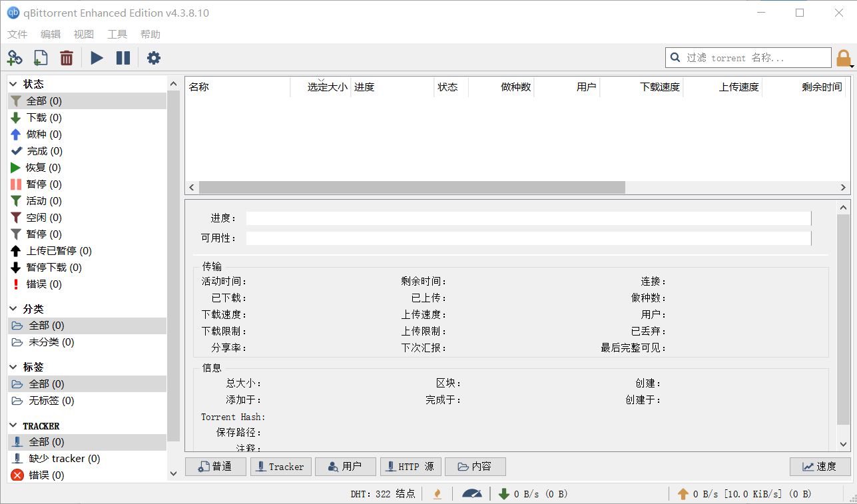Select 无标签 (0) tag filter
The image size is (857, 504).
(x=87, y=401)
